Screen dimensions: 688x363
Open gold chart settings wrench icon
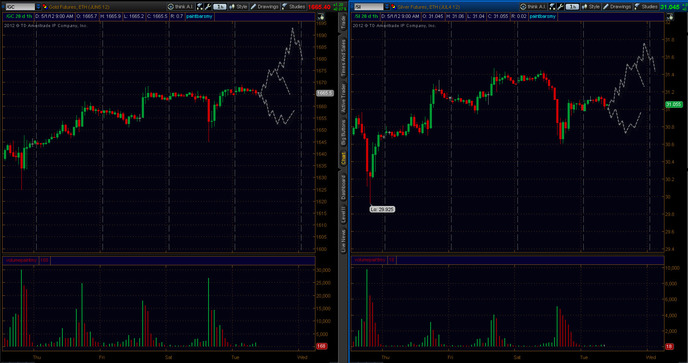[208, 7]
